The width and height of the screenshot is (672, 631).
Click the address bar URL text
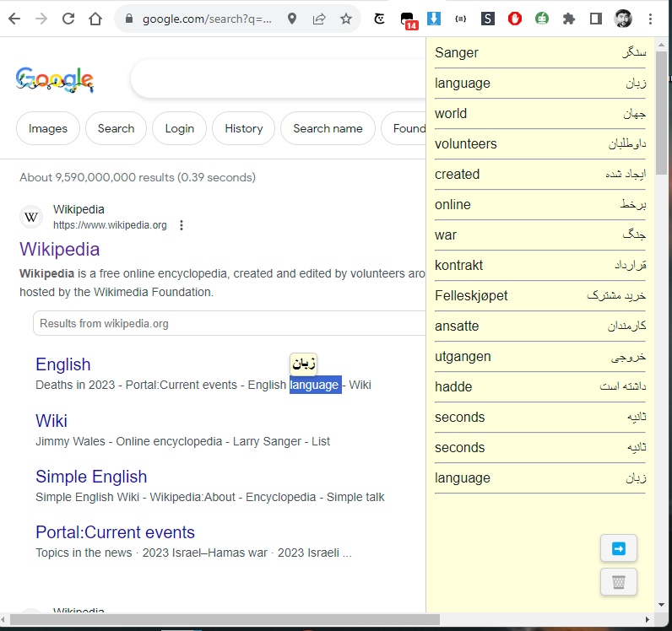tap(207, 19)
